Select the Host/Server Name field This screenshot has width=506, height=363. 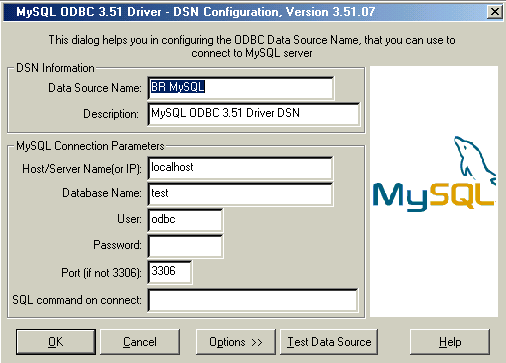(240, 168)
